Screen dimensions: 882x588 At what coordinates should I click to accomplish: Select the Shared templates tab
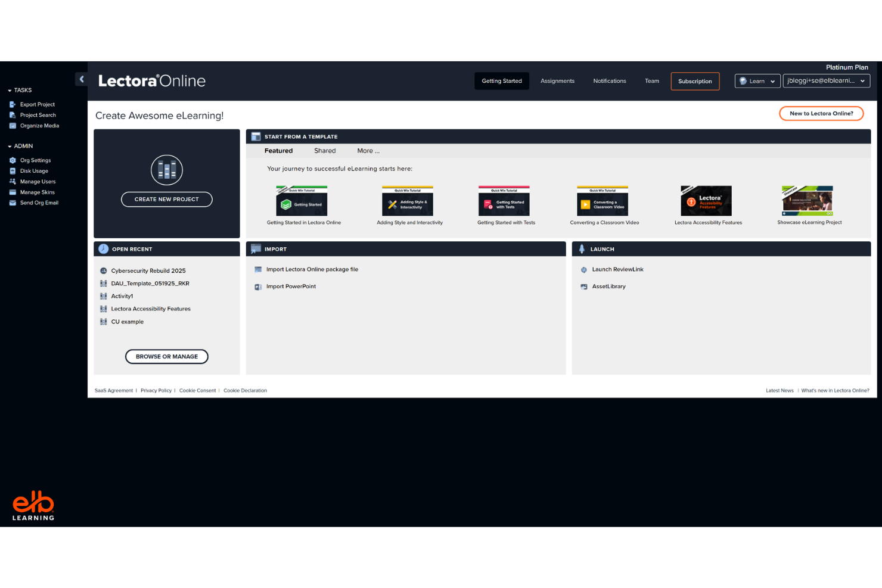pyautogui.click(x=325, y=151)
